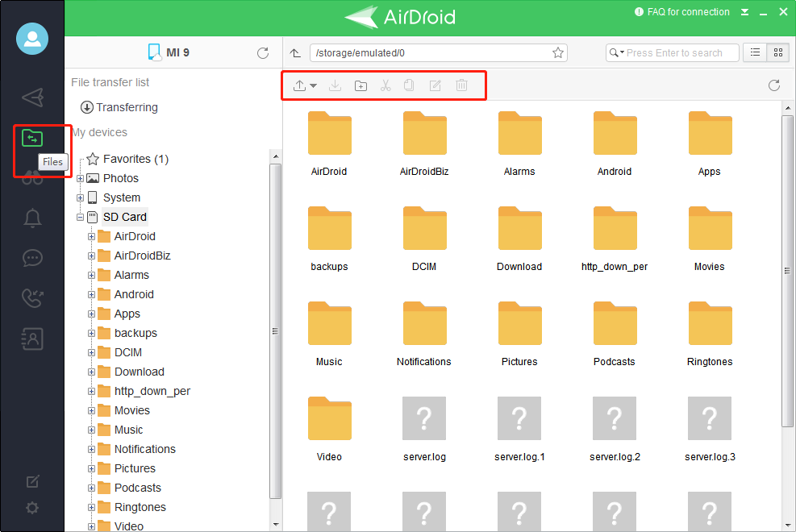Switch to grid view layout
796x532 pixels.
[777, 52]
